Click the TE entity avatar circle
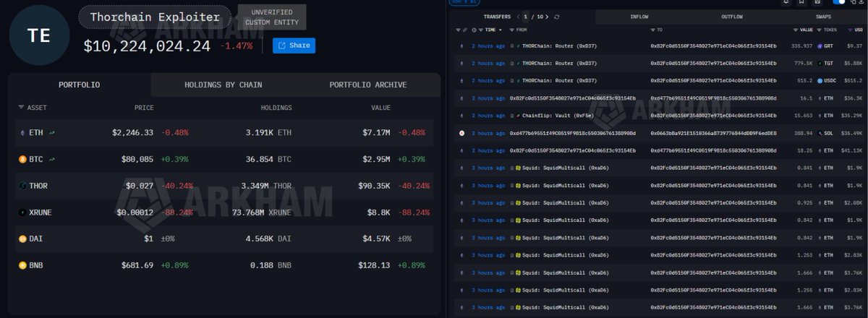868x318 pixels. (39, 35)
